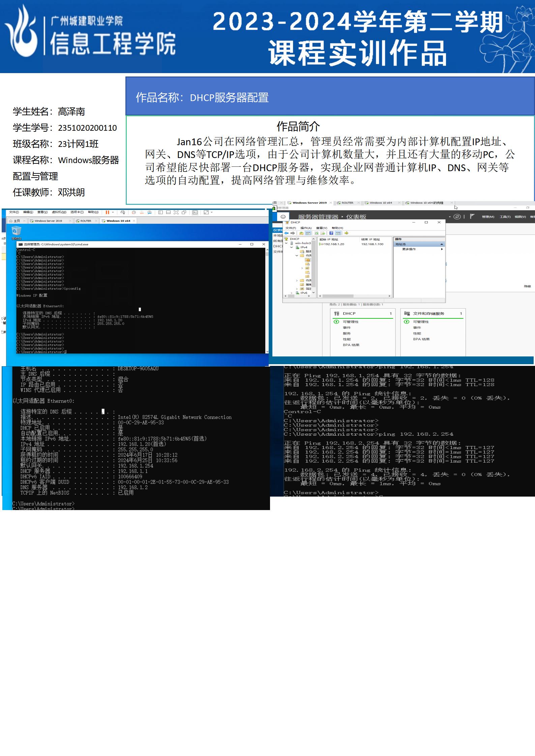Screen dimensions: 535x756
Task: Click the Server Manager refresh icon
Action: click(457, 217)
